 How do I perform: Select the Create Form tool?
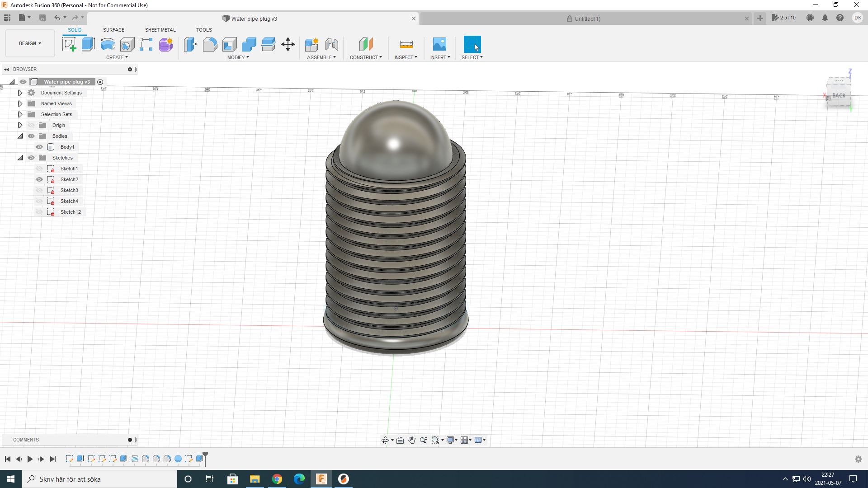coord(166,44)
